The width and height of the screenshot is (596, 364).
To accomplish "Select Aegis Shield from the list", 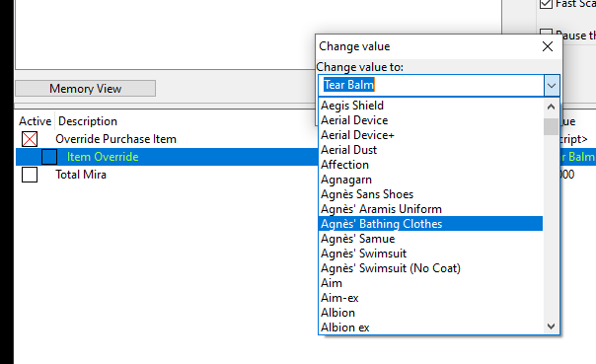I will point(430,106).
